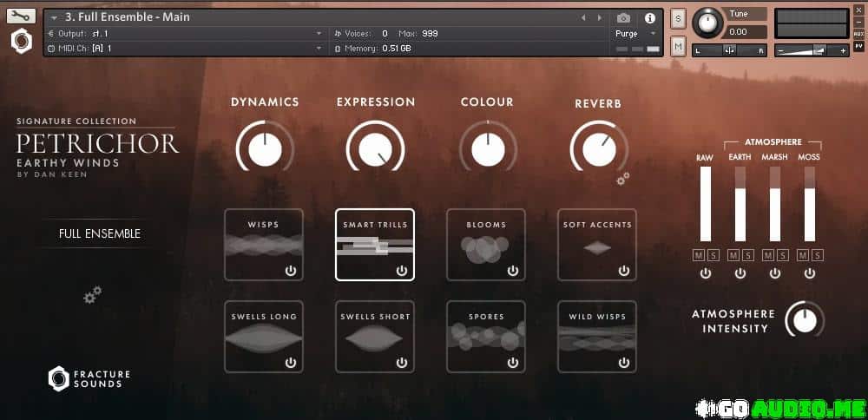Select the Blooms articulation tile
Image resolution: width=868 pixels, height=420 pixels.
(486, 245)
